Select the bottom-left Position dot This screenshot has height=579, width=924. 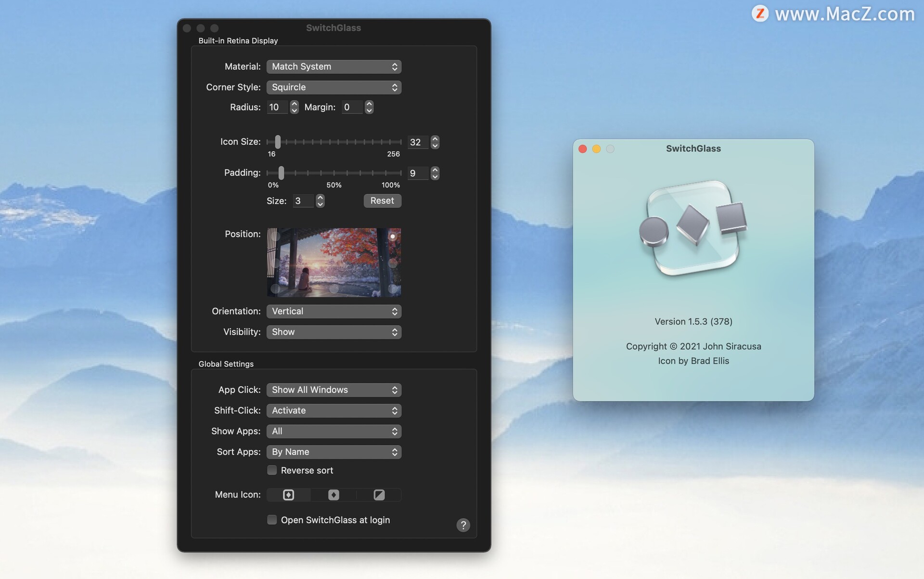(275, 289)
